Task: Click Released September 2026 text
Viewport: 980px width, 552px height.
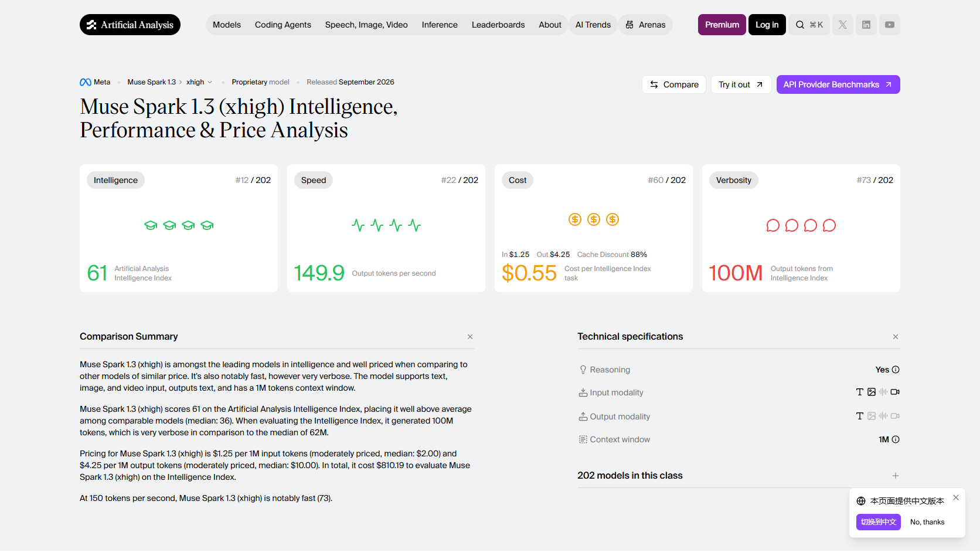Action: tap(351, 82)
